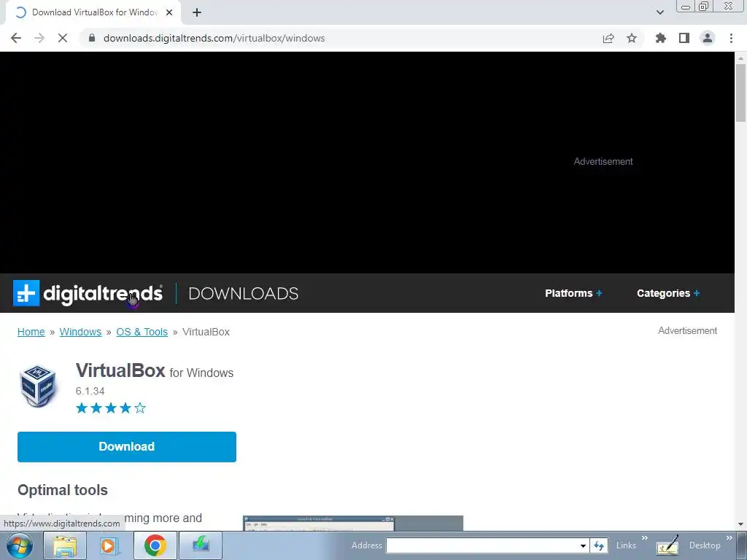Open Windows Explorer from the taskbar
The image size is (747, 560).
65,545
